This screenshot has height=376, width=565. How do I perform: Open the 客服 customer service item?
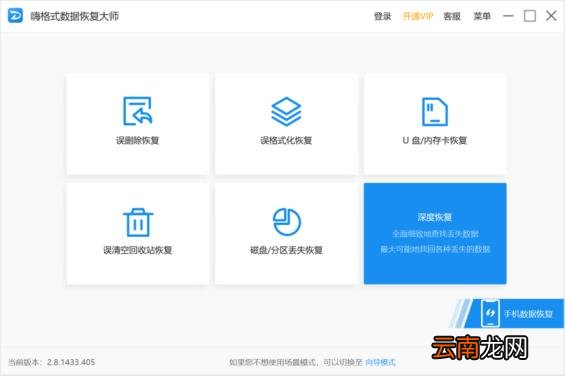pyautogui.click(x=452, y=16)
